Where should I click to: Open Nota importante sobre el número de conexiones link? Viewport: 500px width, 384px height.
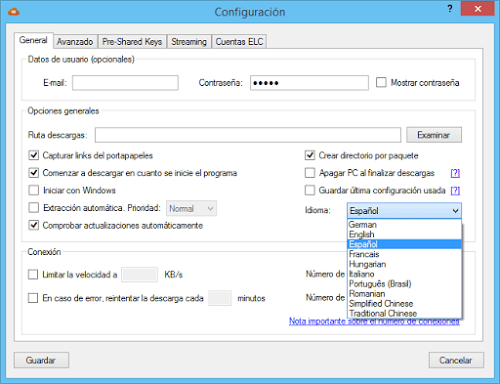(x=374, y=321)
